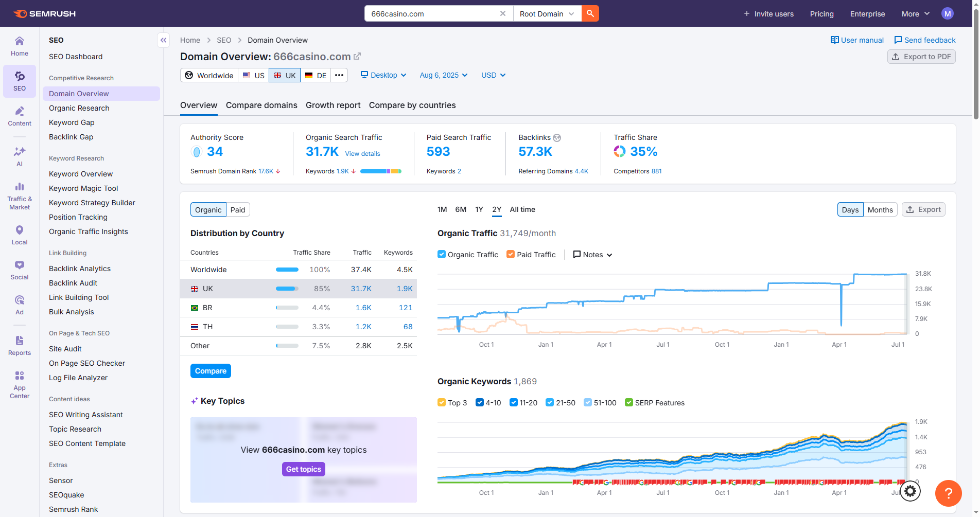Open the Aug 6, 2025 date picker
Image resolution: width=980 pixels, height=517 pixels.
(443, 75)
